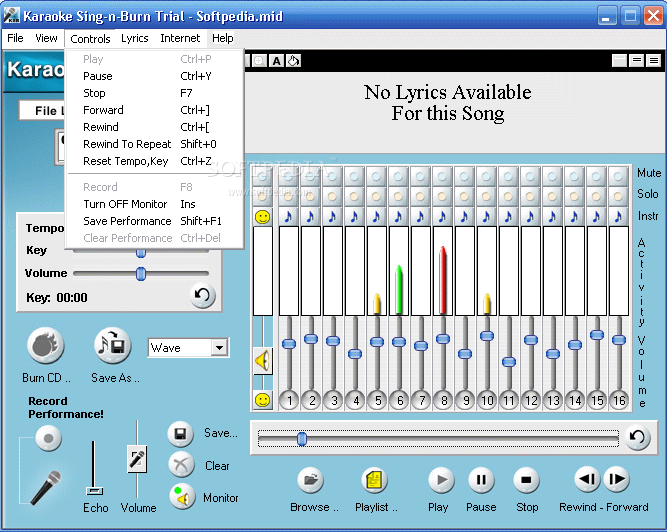Click the channel 11 number button
Screen dimensions: 667x532
509,400
